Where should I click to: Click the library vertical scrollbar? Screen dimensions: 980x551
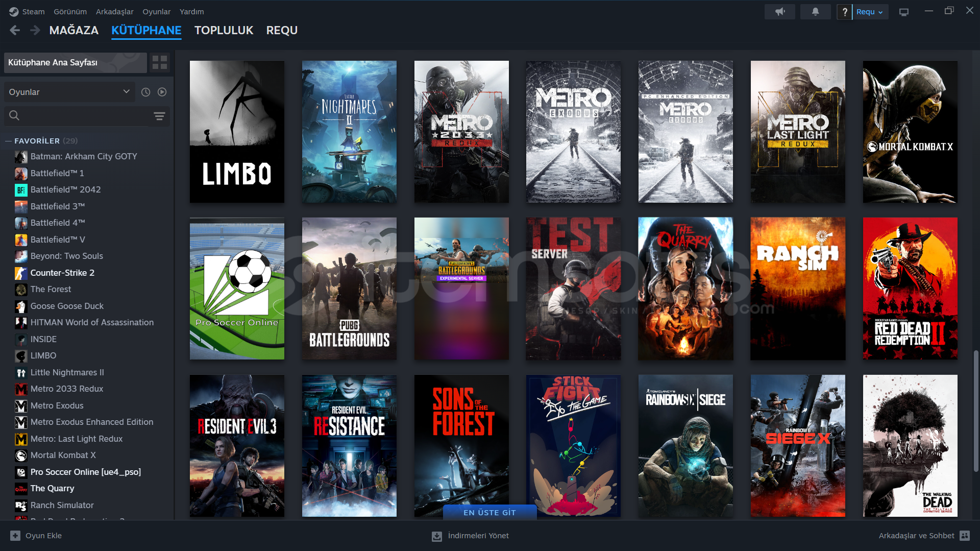[976, 411]
